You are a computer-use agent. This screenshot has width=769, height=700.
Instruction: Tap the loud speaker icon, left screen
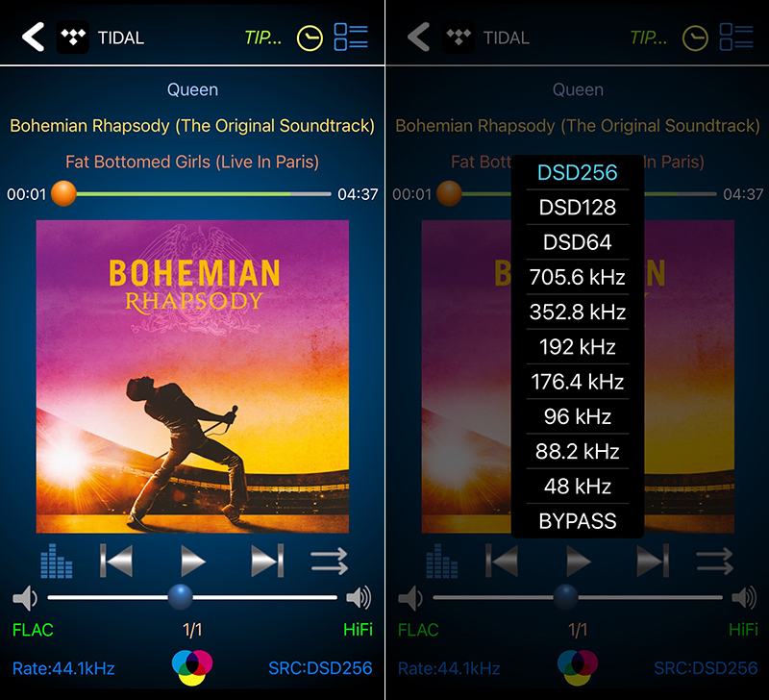[359, 597]
